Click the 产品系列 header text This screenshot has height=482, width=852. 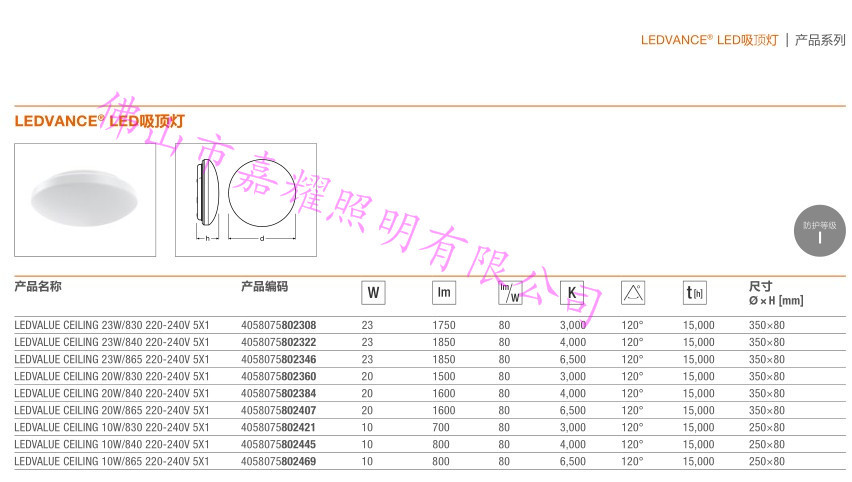click(x=820, y=40)
